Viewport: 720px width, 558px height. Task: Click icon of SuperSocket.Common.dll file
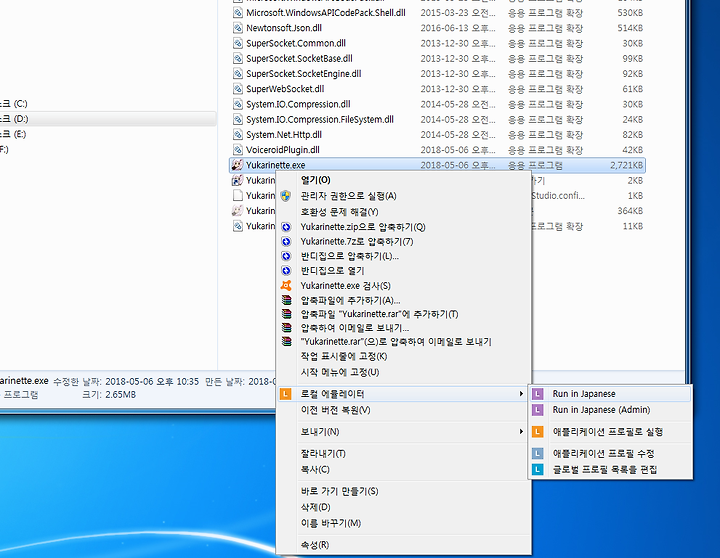[237, 43]
